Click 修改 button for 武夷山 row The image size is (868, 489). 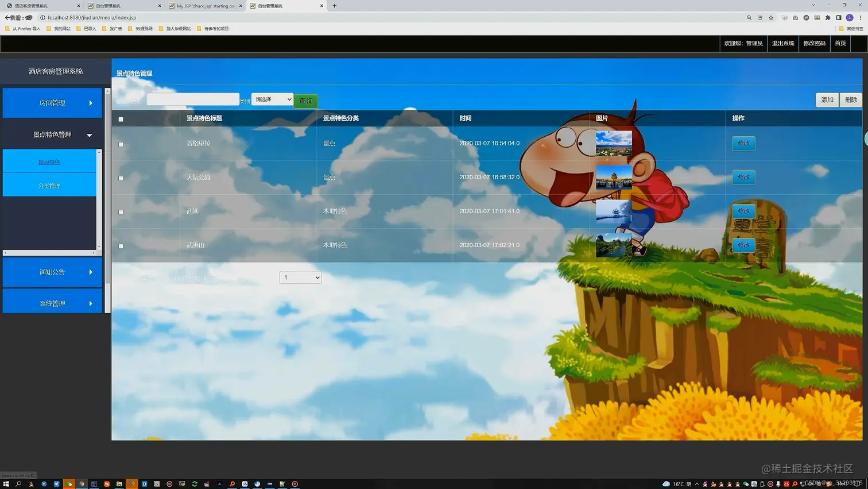743,245
